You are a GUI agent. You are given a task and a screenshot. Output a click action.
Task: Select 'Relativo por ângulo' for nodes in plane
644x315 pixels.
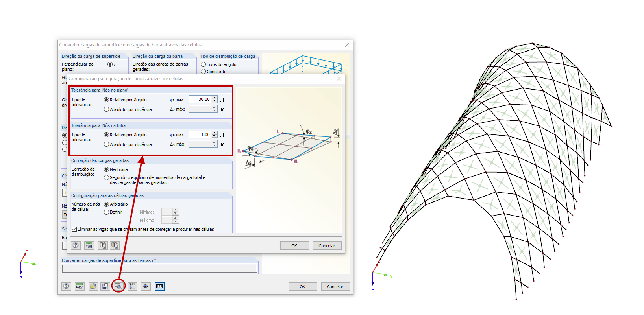[x=106, y=100]
